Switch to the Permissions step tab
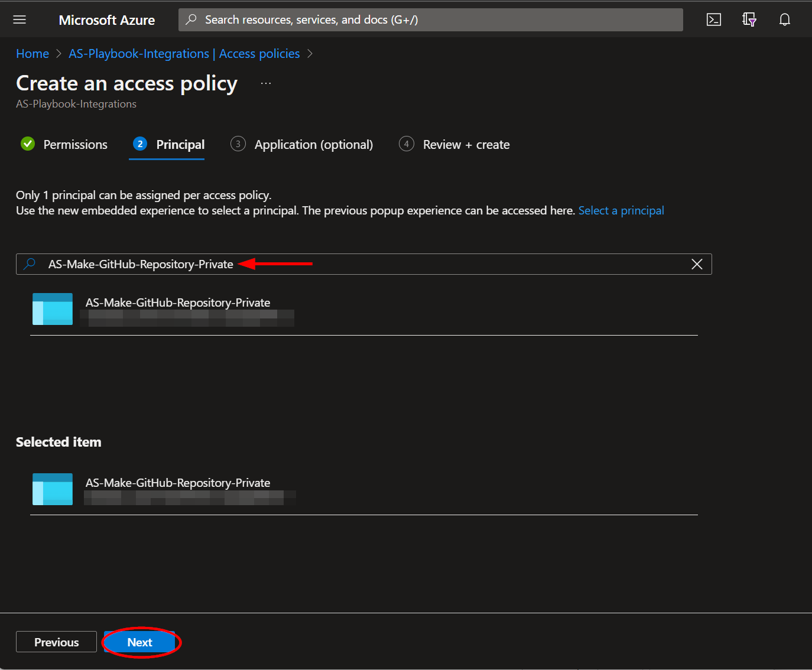The width and height of the screenshot is (812, 670). pyautogui.click(x=64, y=144)
